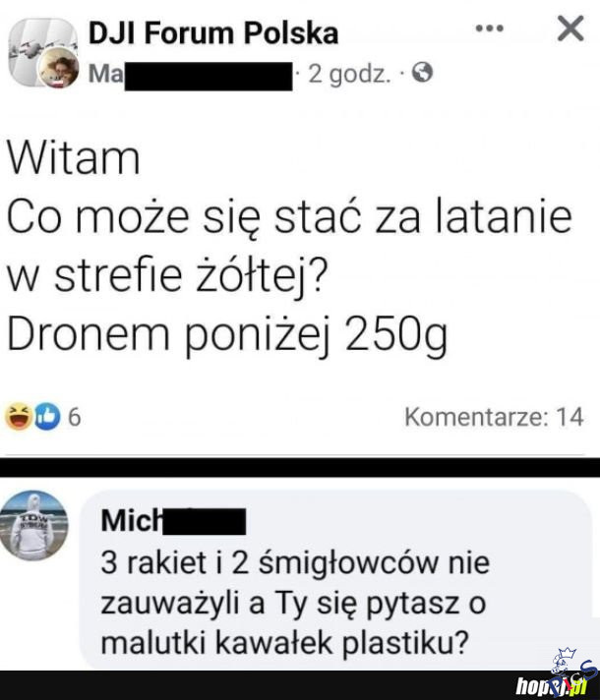Click the hopaj.pl watermark logo
Image resolution: width=600 pixels, height=700 pixels.
pyautogui.click(x=551, y=685)
